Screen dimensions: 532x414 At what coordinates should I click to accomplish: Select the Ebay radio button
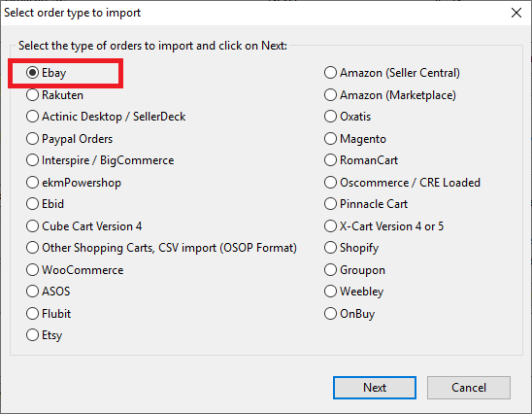(47, 73)
